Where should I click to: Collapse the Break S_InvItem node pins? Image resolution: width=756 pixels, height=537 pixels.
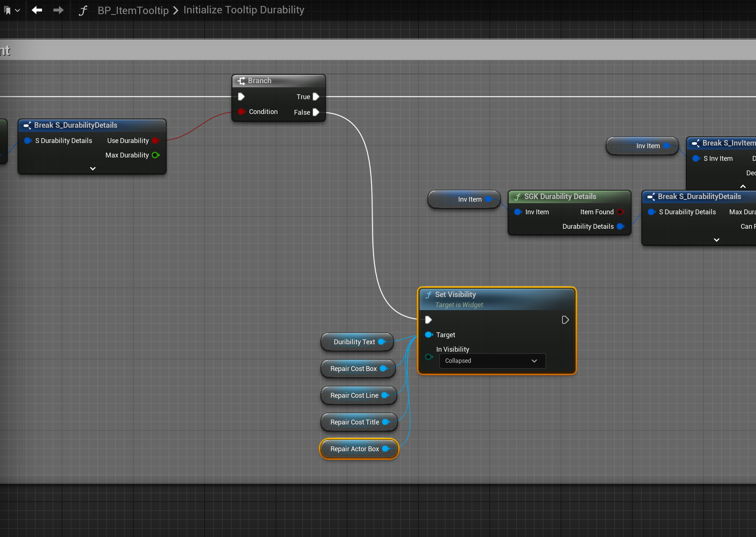743,186
